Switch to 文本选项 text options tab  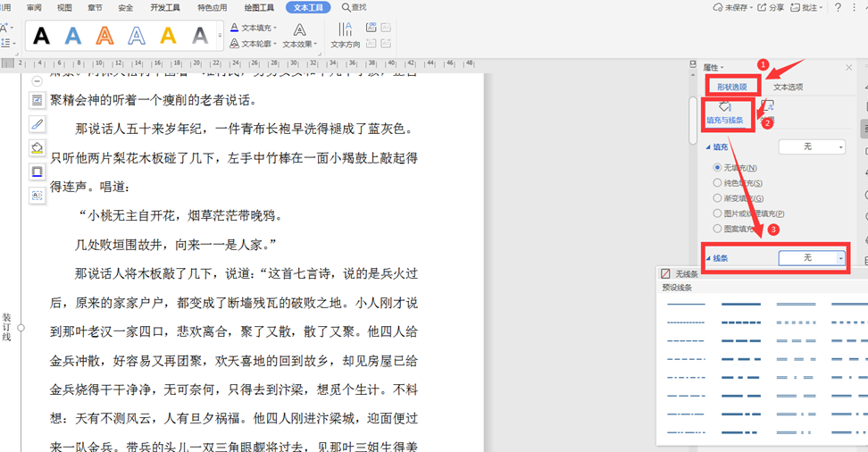tap(788, 87)
